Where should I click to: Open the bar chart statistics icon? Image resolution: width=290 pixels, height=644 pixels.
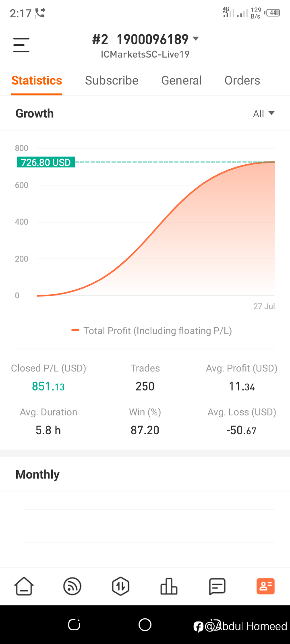[169, 586]
